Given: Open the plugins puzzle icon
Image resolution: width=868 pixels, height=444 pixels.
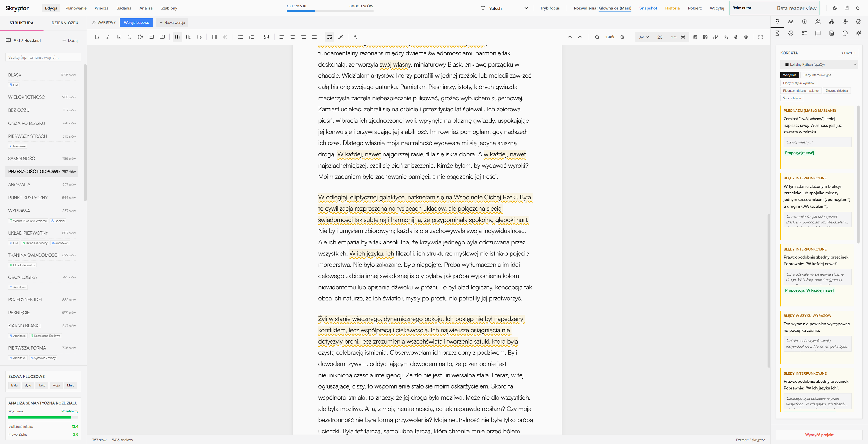Looking at the screenshot, I should (x=835, y=8).
